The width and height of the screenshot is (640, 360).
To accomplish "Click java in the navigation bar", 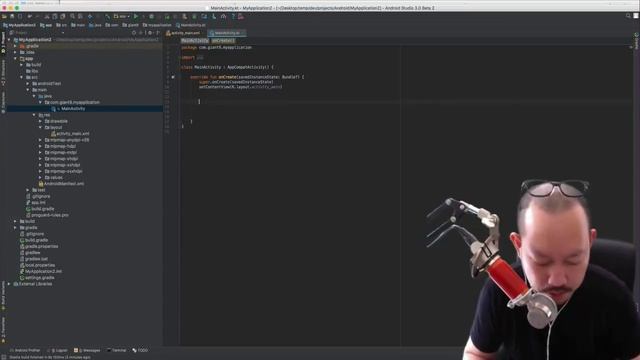I will (95, 25).
